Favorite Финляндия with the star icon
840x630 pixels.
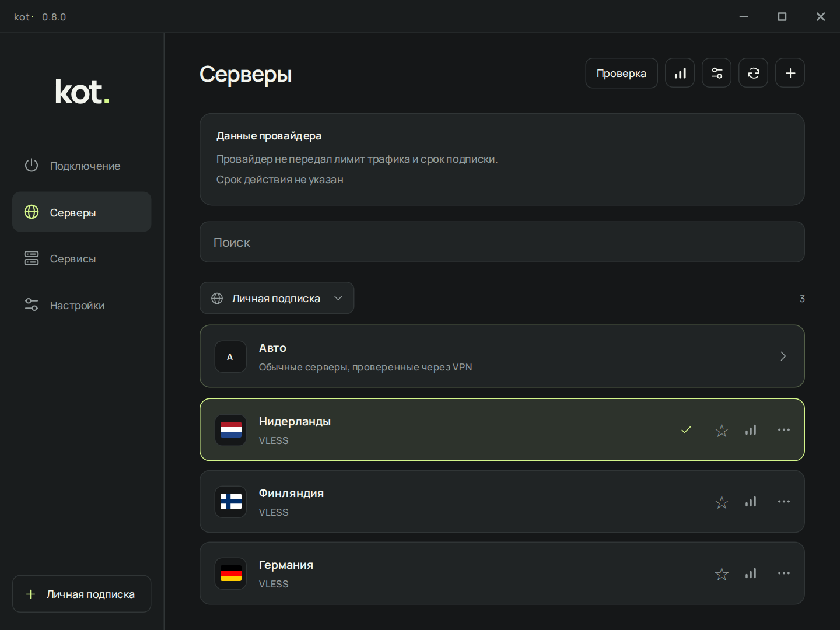click(x=722, y=502)
